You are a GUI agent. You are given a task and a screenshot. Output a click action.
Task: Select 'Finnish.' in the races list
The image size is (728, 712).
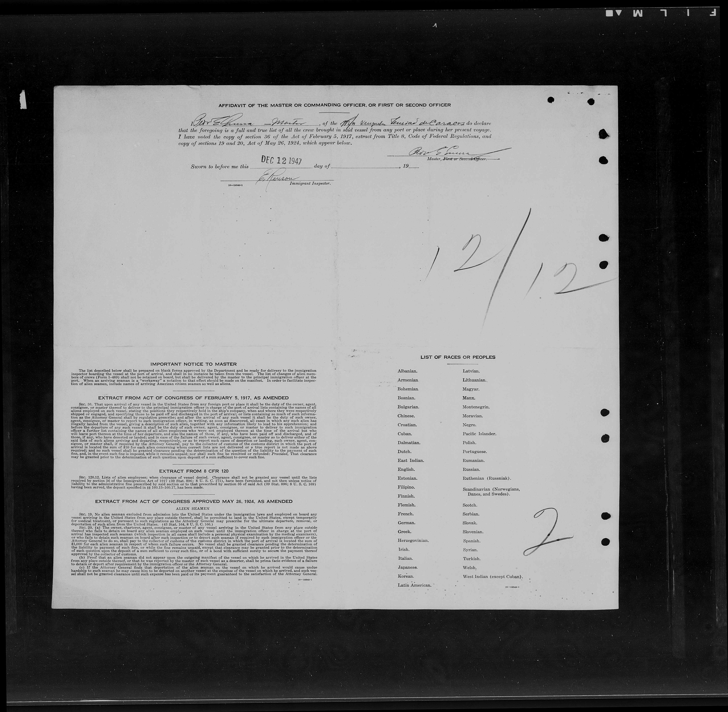pos(406,496)
